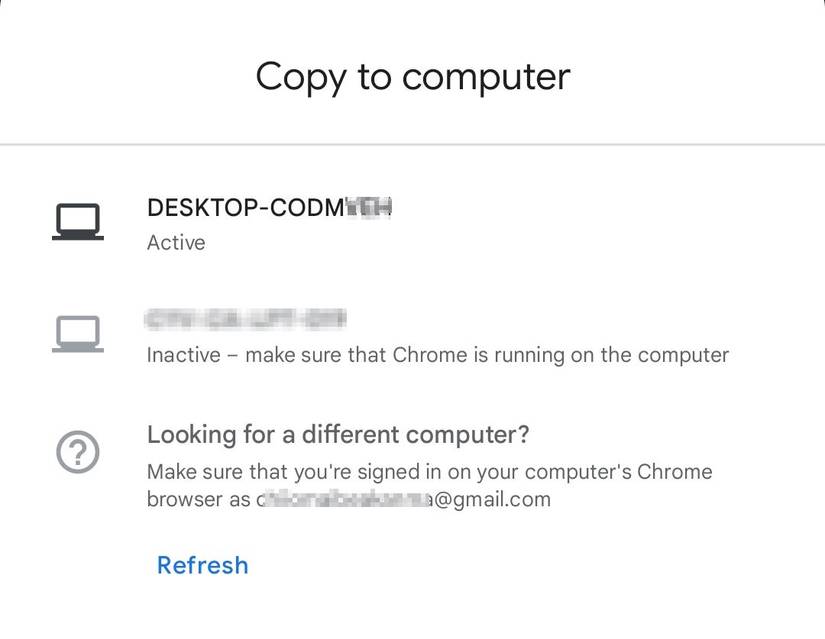Click the Refresh link
Viewport: 825px width, 639px height.
(x=203, y=565)
